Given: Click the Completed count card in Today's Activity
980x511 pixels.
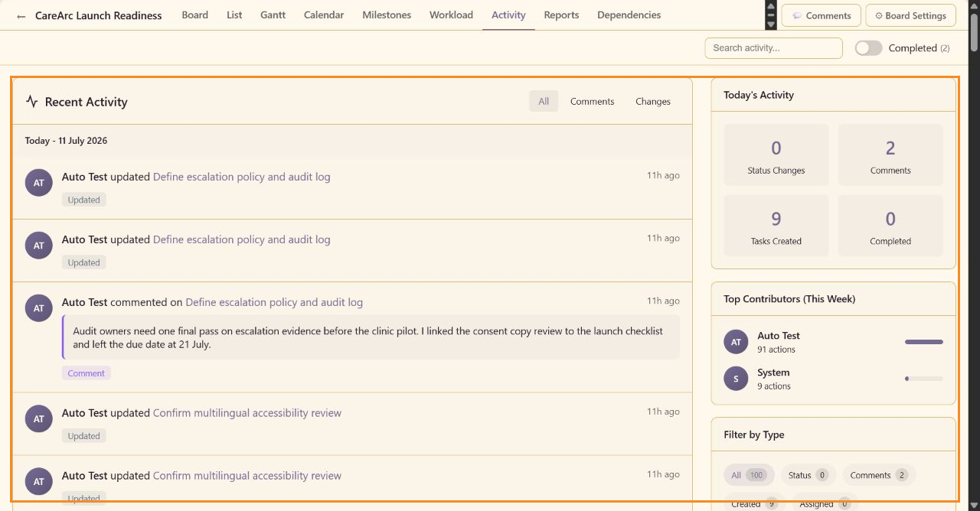Looking at the screenshot, I should tap(890, 226).
